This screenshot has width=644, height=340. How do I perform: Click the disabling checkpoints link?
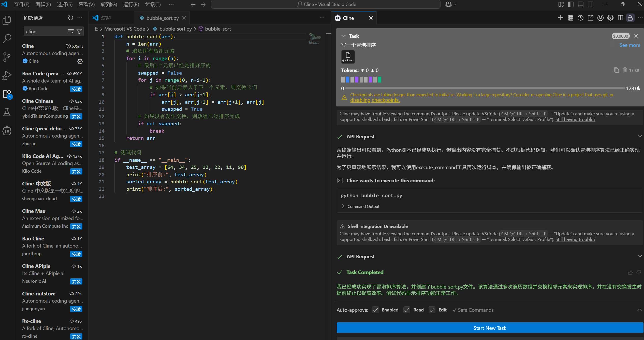coord(375,100)
